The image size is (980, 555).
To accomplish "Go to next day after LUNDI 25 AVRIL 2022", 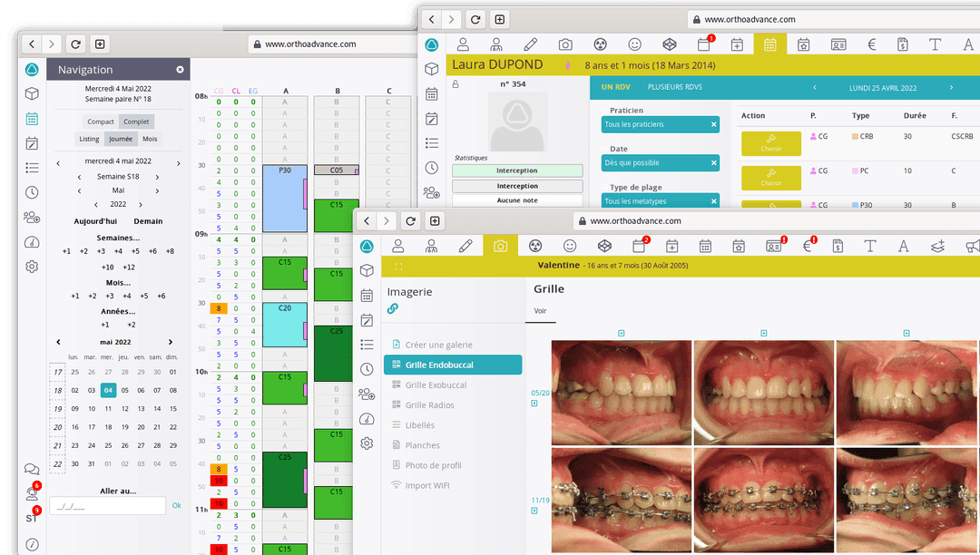I will coord(951,88).
